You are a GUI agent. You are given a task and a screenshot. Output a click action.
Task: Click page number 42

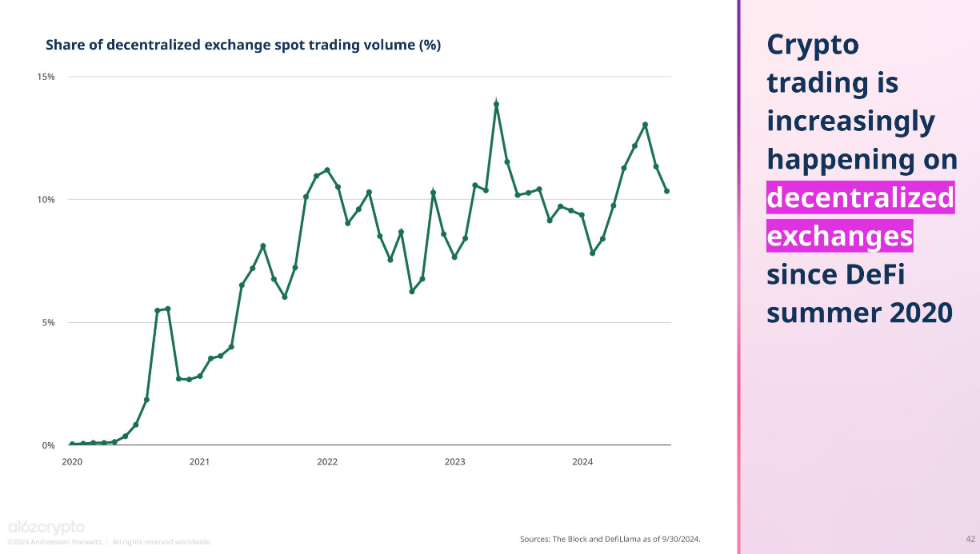[970, 538]
